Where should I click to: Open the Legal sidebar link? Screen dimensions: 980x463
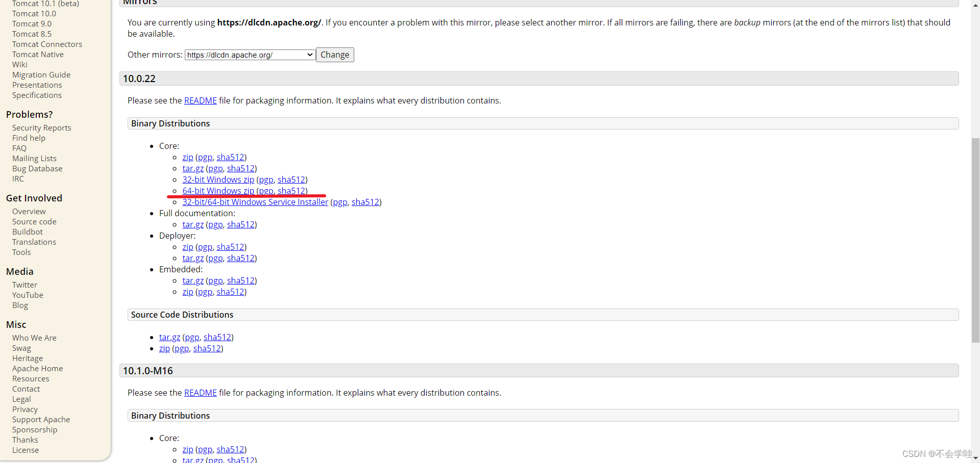click(x=21, y=399)
